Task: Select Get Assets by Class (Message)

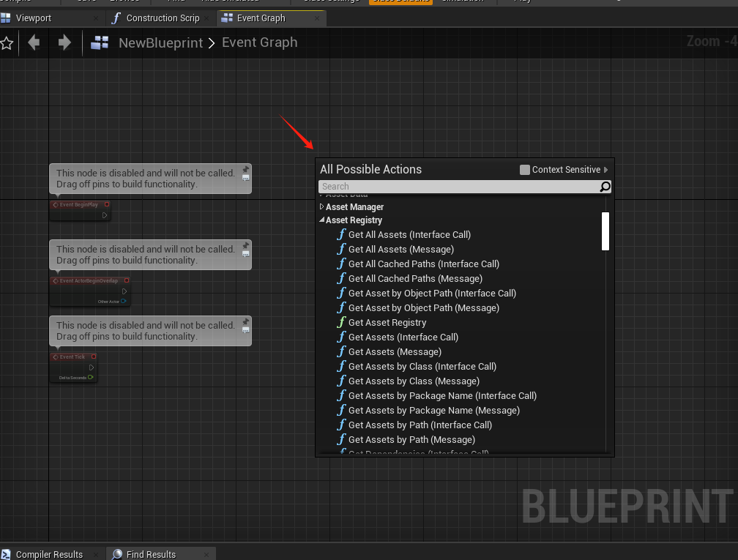Action: coord(414,381)
